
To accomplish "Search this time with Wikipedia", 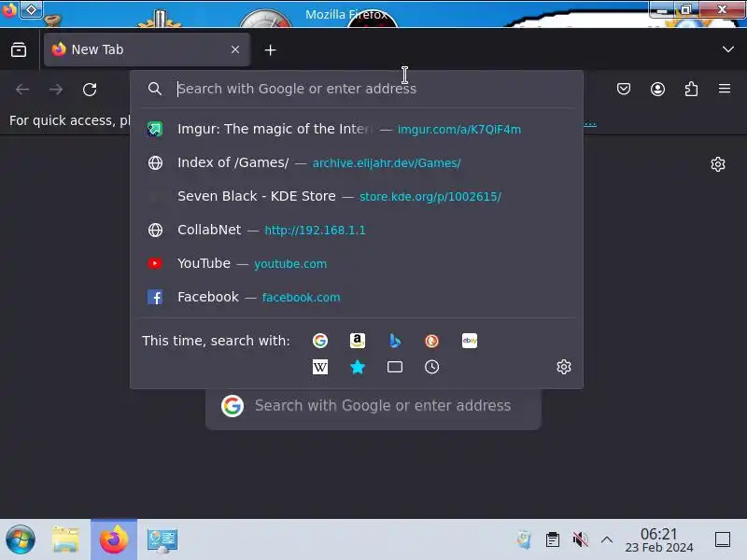I will point(320,367).
